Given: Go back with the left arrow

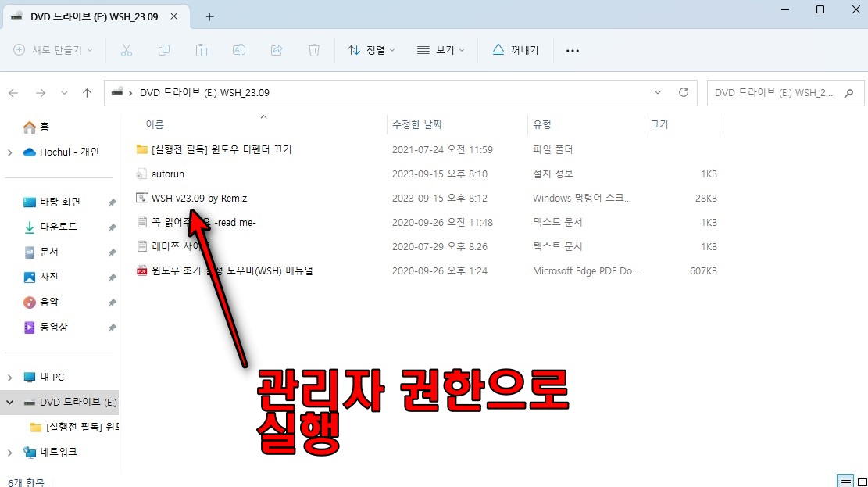Looking at the screenshot, I should (x=13, y=93).
